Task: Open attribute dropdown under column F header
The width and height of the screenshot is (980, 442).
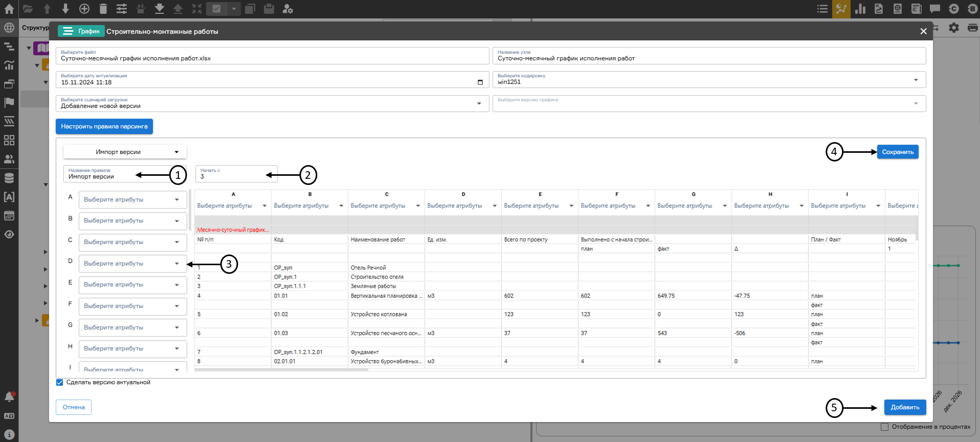Action: (616, 205)
